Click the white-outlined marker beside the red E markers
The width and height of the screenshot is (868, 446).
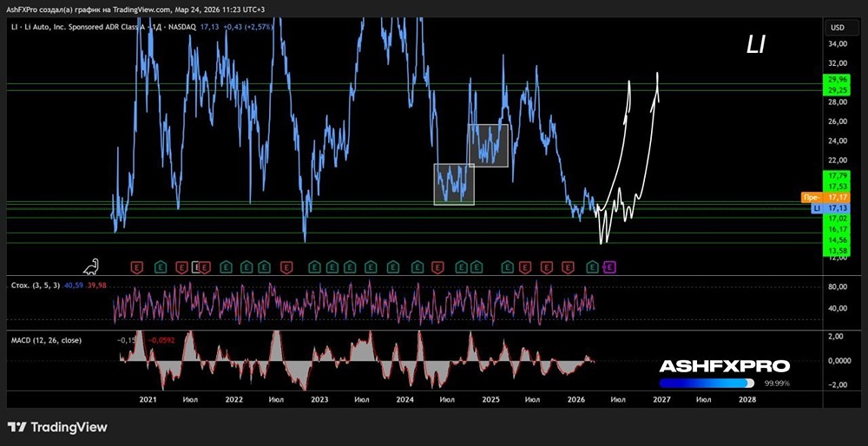tap(197, 266)
